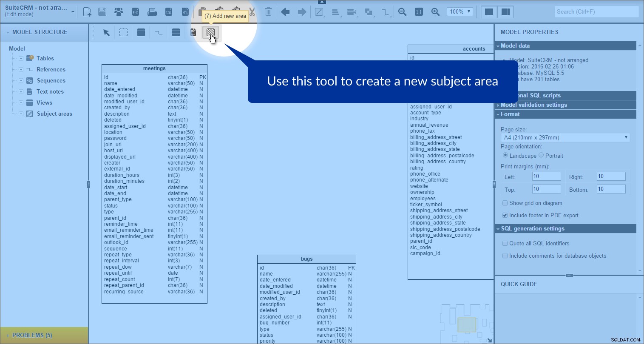Zoom in with the magnifier plus icon
Screen dimensions: 644x344
[435, 12]
